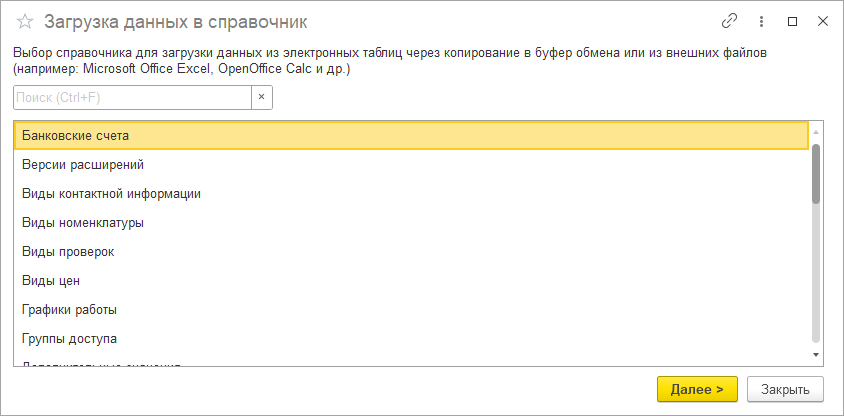
Task: Select 'Банковские счета' in the list
Action: pyautogui.click(x=76, y=135)
